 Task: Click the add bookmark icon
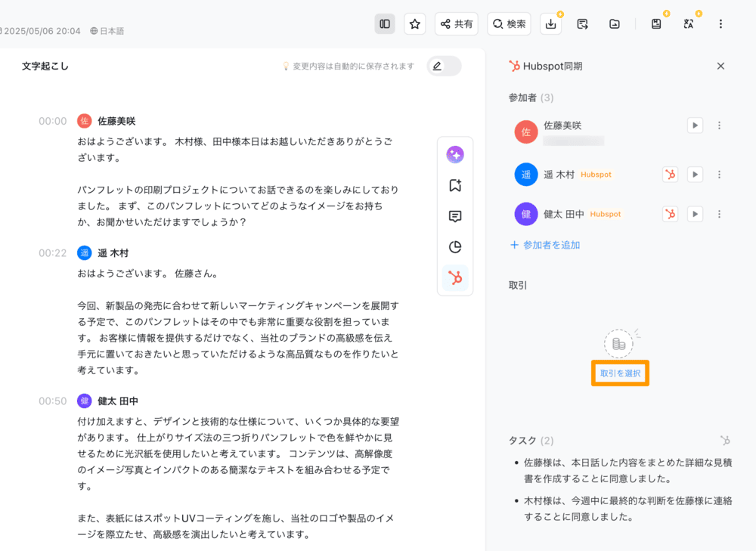click(455, 185)
